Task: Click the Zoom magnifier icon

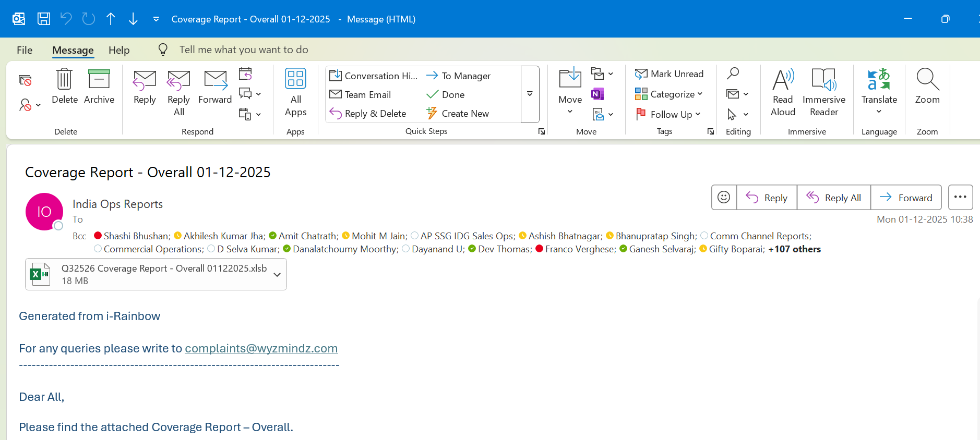Action: (x=927, y=80)
